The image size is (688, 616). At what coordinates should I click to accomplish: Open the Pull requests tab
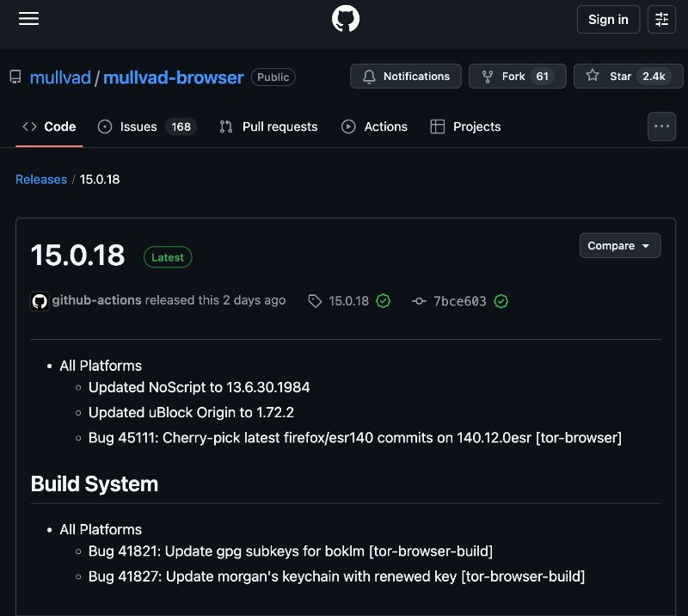(268, 126)
